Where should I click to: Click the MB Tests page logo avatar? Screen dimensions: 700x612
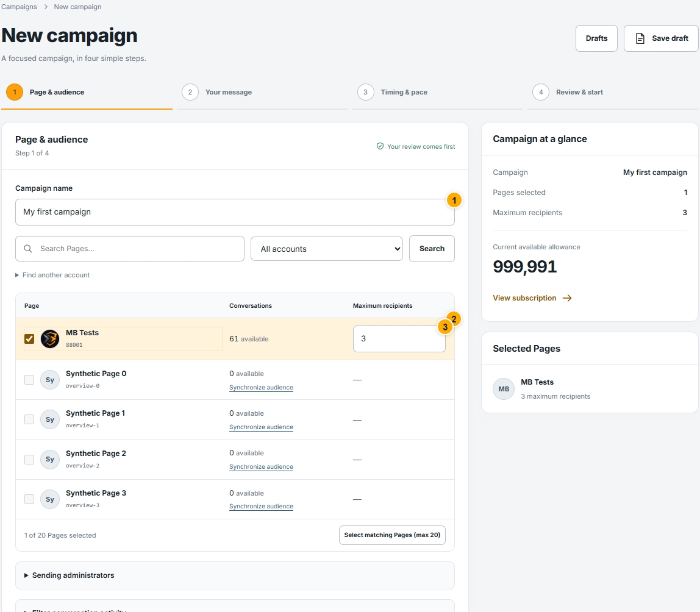(x=50, y=339)
